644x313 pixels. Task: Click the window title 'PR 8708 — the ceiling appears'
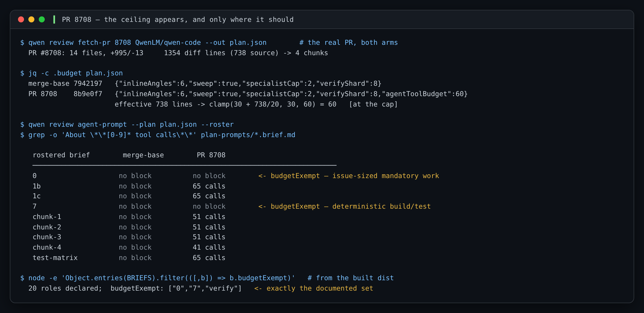click(178, 20)
